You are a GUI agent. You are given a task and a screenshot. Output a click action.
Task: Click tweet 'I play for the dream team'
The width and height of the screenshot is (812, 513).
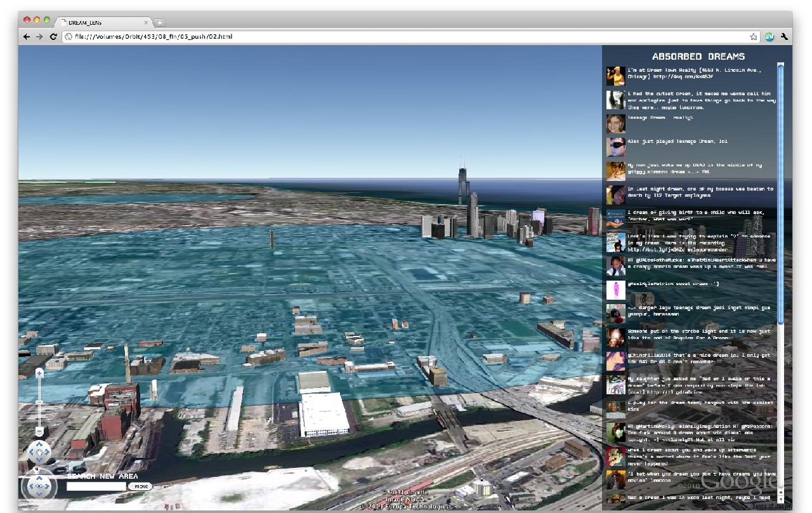click(700, 406)
